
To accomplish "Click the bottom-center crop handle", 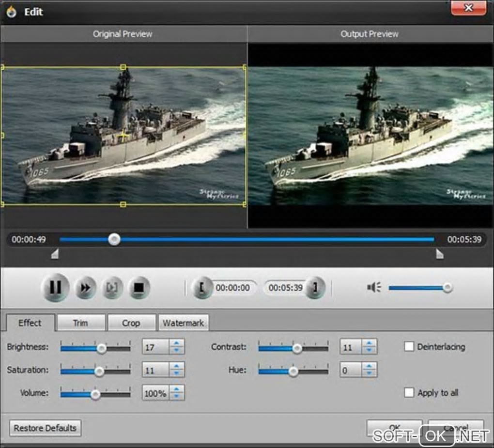I will point(123,204).
